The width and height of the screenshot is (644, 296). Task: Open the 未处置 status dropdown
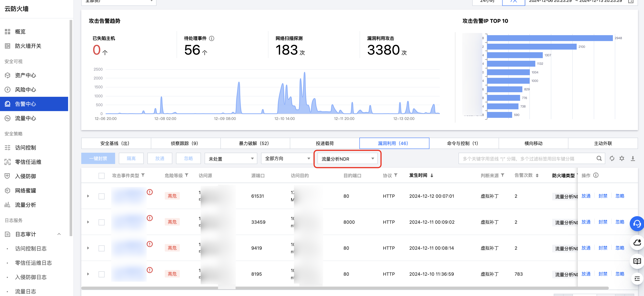pos(231,159)
